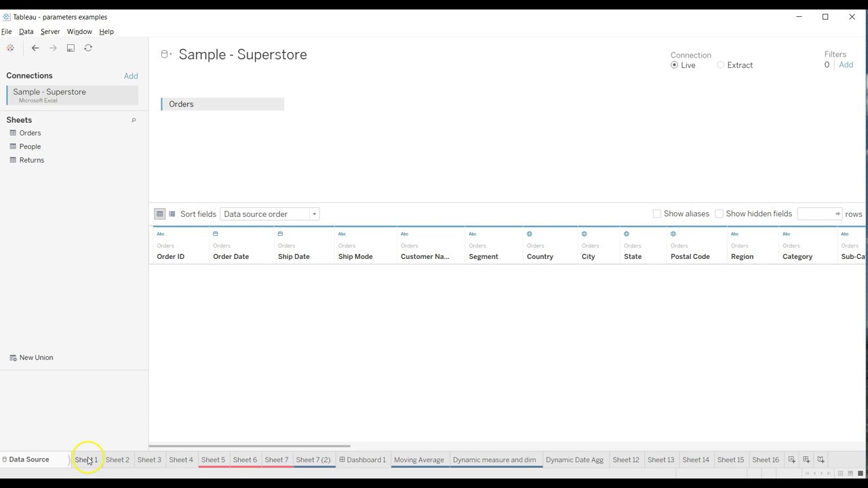
Task: Click Ship Mode Abc type icon
Action: click(x=342, y=234)
